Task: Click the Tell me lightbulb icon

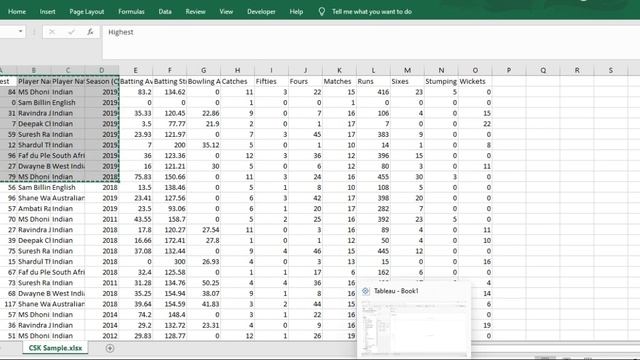Action: click(x=322, y=12)
